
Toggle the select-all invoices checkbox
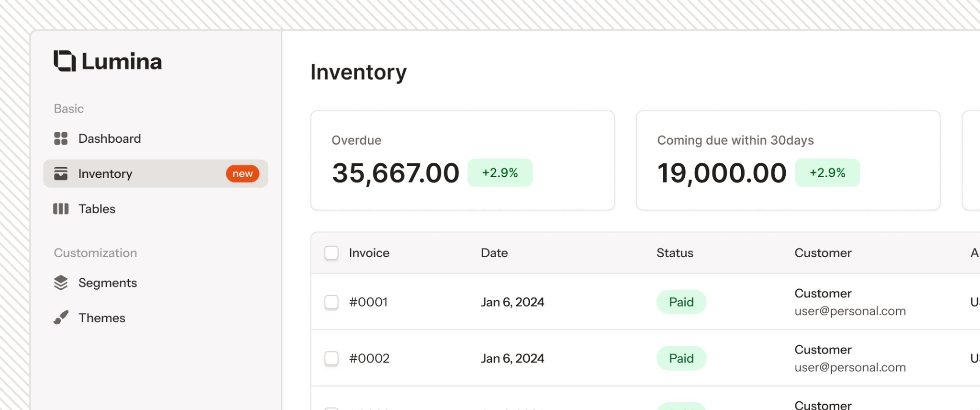[x=332, y=253]
